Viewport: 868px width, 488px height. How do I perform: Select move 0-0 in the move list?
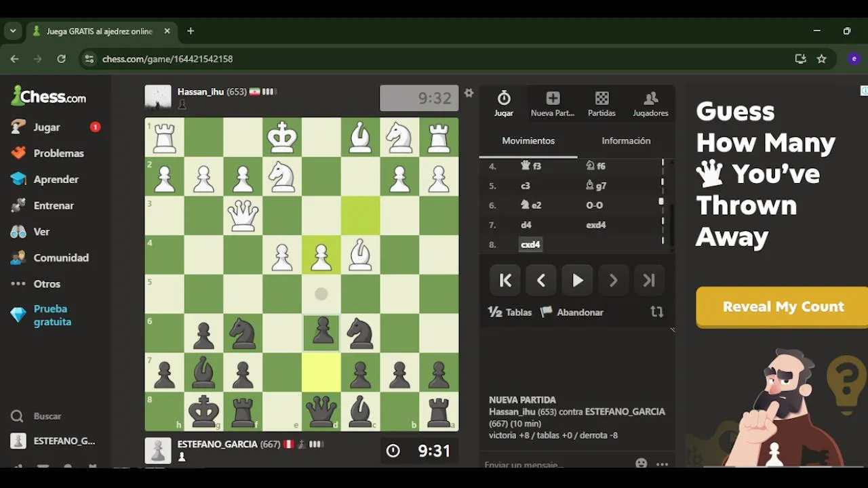(595, 205)
